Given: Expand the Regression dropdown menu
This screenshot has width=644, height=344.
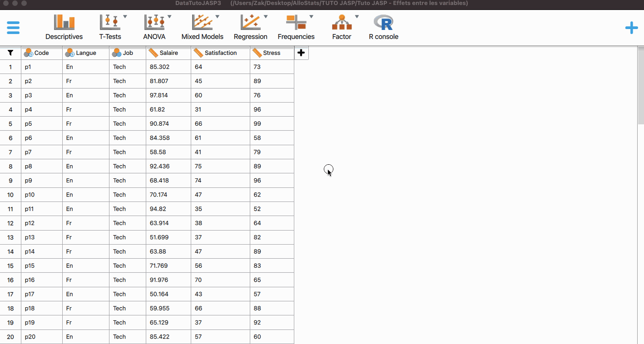Looking at the screenshot, I should point(266,17).
